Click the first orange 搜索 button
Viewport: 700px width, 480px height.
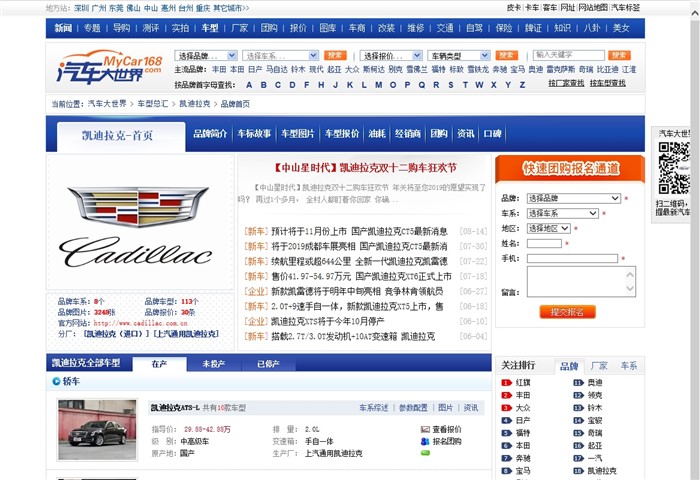[x=335, y=55]
